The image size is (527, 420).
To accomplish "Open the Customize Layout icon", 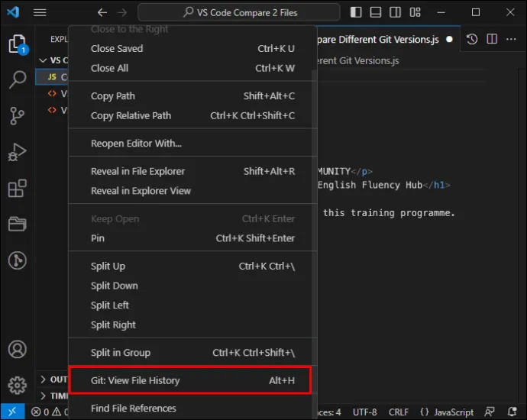I will 415,12.
